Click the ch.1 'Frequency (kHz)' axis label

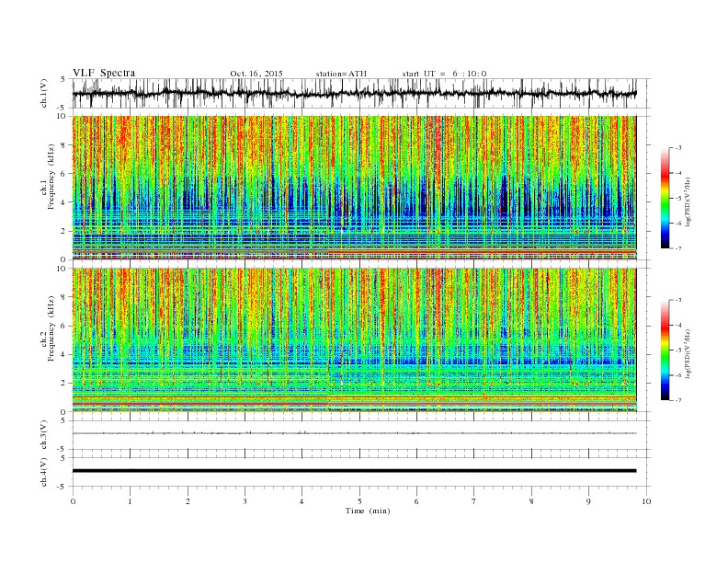click(x=51, y=177)
